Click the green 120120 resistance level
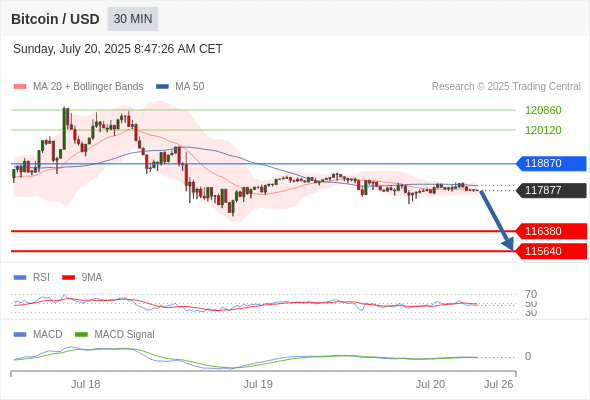Screen dimensions: 590x400 click(543, 130)
